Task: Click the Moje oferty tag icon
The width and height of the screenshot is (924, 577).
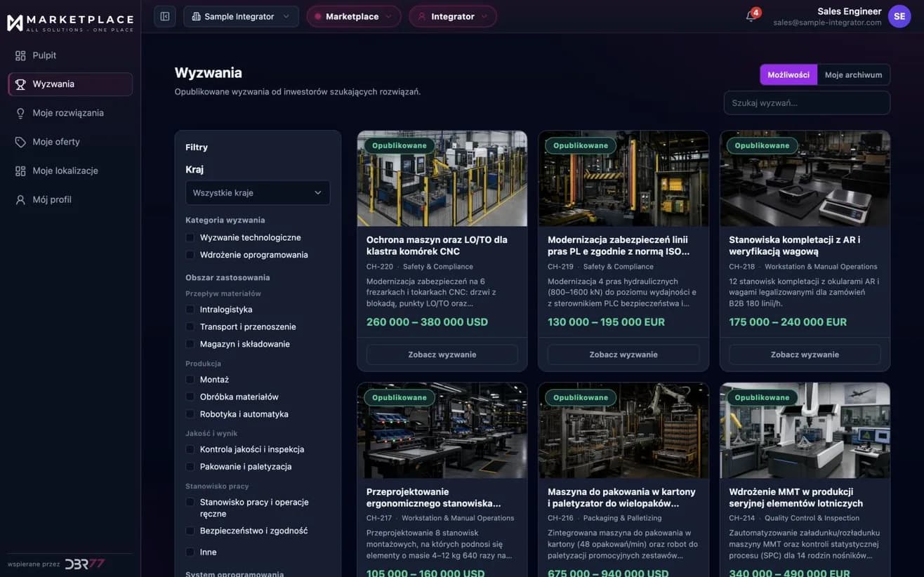Action: coord(20,142)
